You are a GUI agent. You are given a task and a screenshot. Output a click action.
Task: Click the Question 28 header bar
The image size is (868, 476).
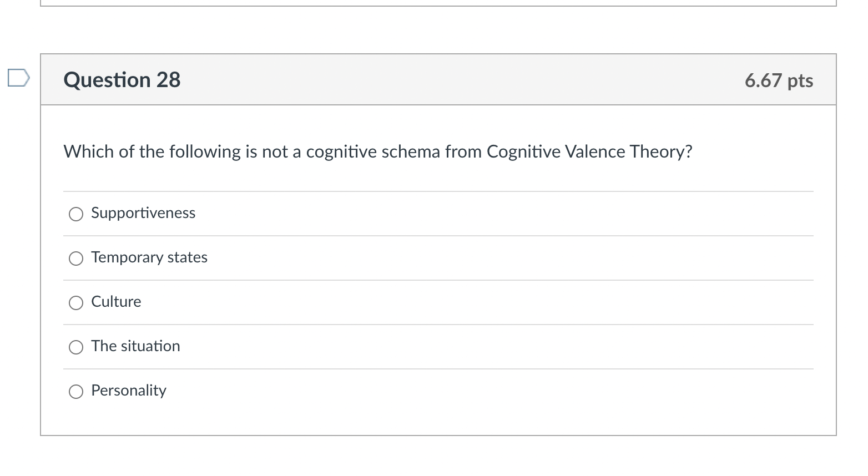[438, 79]
